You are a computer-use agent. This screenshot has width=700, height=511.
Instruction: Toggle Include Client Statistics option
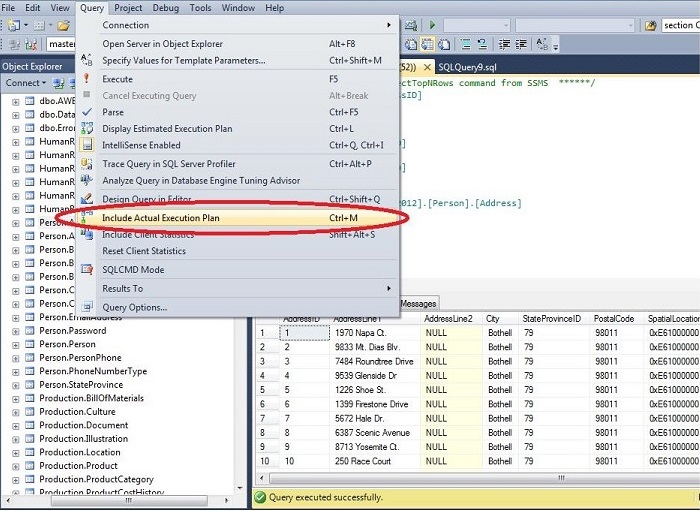click(238, 234)
